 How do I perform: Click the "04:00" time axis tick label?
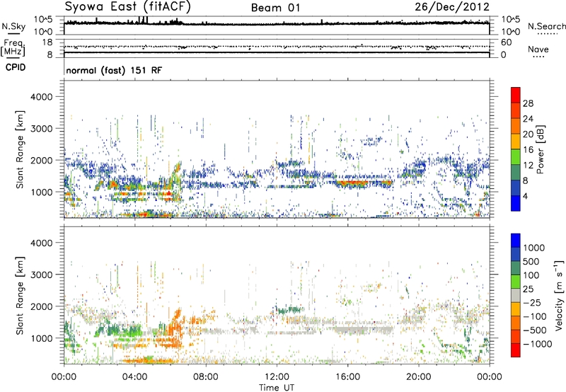(x=135, y=377)
